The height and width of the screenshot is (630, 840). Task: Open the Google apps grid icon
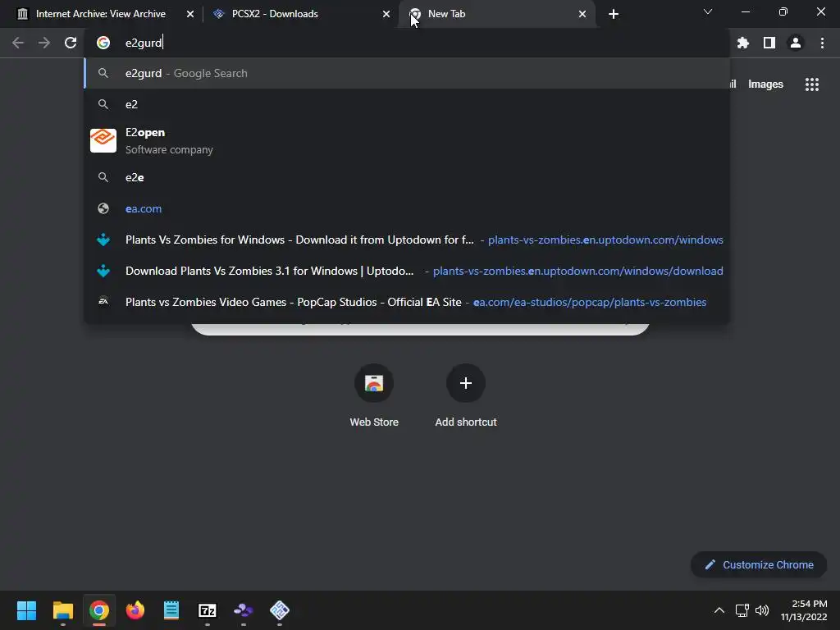(x=811, y=84)
